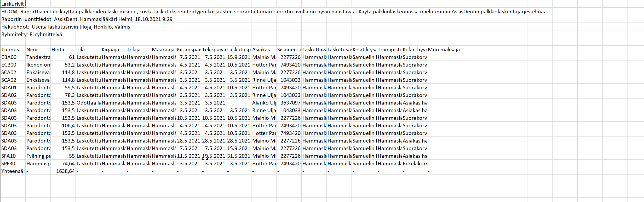The height and width of the screenshot is (202, 644).
Task: Select the Raportin luontitiedot line
Action: (87, 19)
